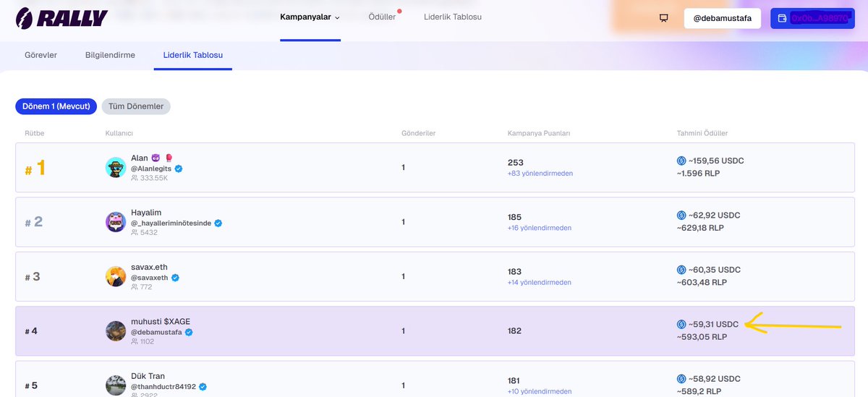The height and width of the screenshot is (397, 868).
Task: Click the USDC coin icon for ~159,56 USDC
Action: (x=681, y=161)
